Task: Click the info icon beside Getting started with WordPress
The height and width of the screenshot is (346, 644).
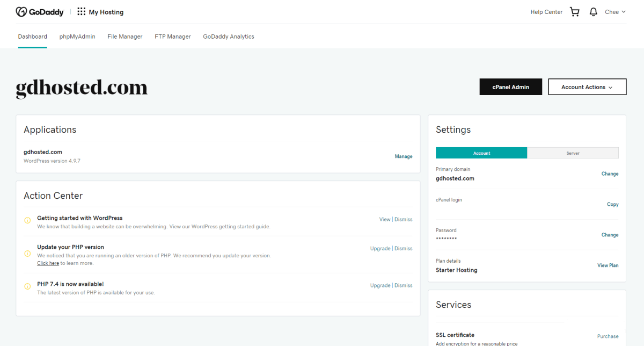Action: click(x=28, y=220)
